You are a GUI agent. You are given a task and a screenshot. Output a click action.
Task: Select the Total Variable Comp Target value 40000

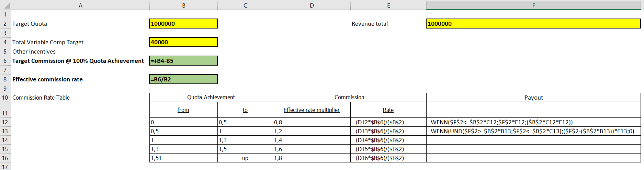click(183, 42)
